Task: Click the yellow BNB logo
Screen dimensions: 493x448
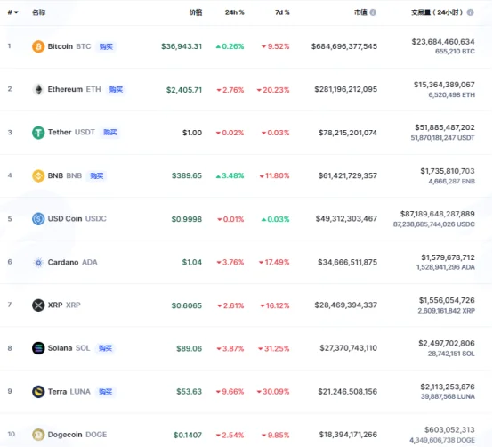Action: (x=38, y=175)
